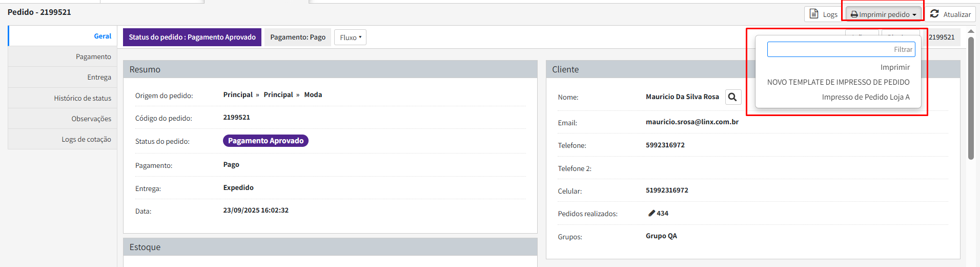
Task: Pick Impresso de Pedido Loja A option
Action: click(866, 97)
